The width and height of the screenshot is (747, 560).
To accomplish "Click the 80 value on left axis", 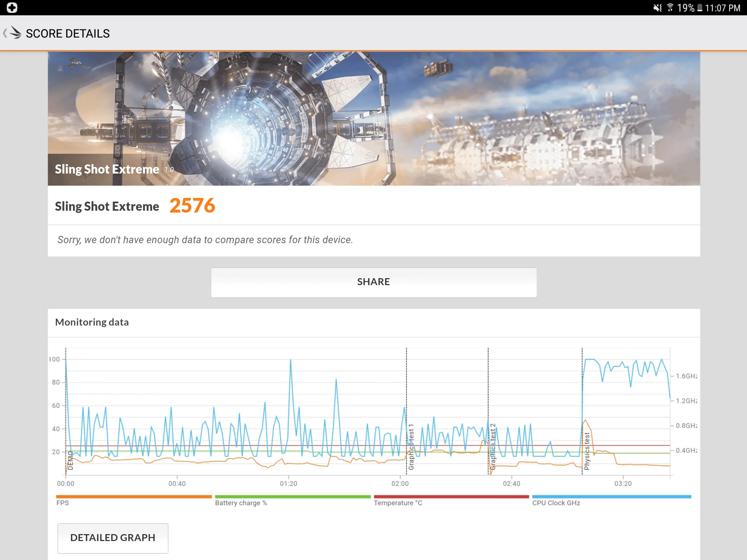I will [x=56, y=382].
